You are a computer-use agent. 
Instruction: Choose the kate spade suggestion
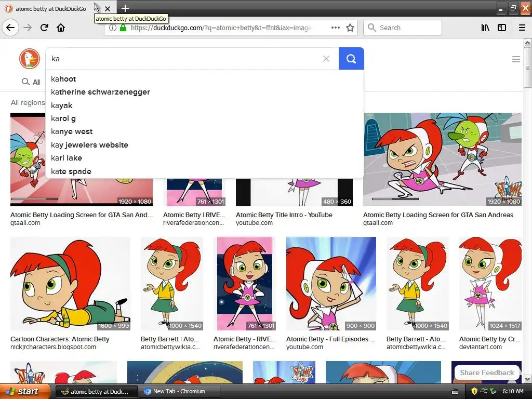205,171
